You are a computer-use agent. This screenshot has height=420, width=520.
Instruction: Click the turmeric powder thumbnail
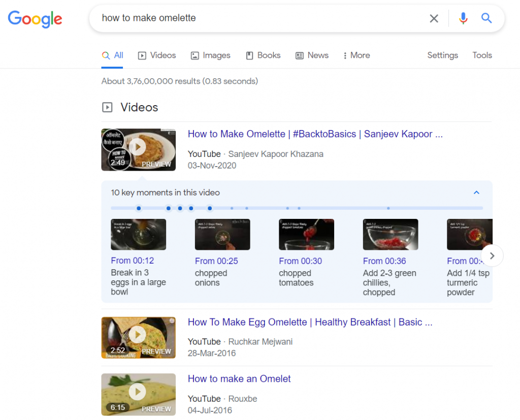tap(470, 234)
